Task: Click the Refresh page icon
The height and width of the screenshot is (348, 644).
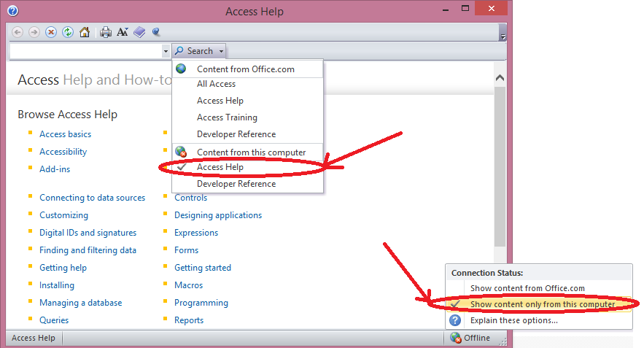Action: (68, 32)
